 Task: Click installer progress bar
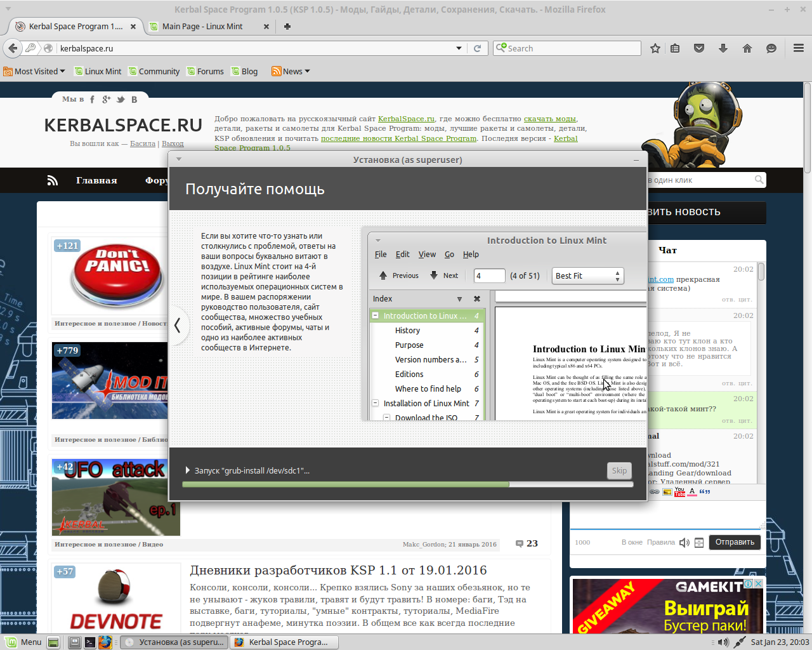[408, 484]
